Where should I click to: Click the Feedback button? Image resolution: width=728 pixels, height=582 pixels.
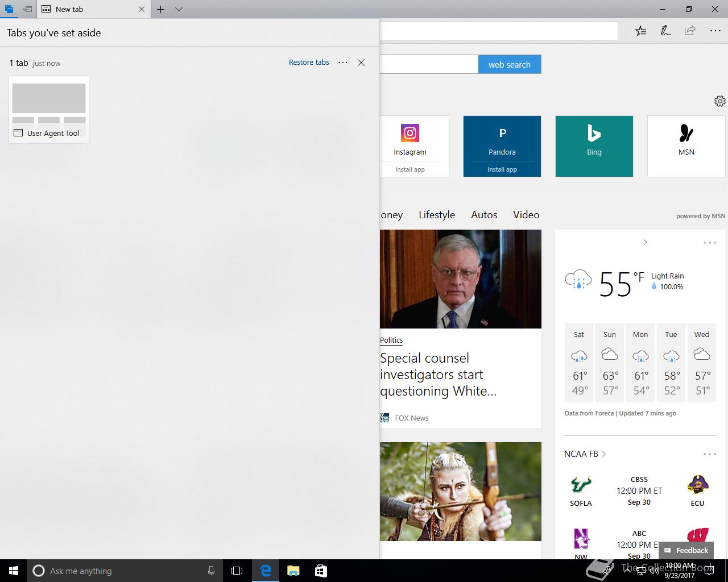coord(686,550)
